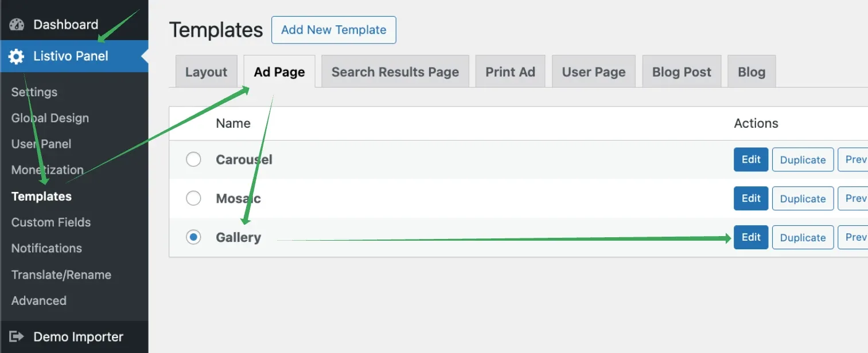This screenshot has width=868, height=353.
Task: Duplicate the Carousel template
Action: (803, 160)
